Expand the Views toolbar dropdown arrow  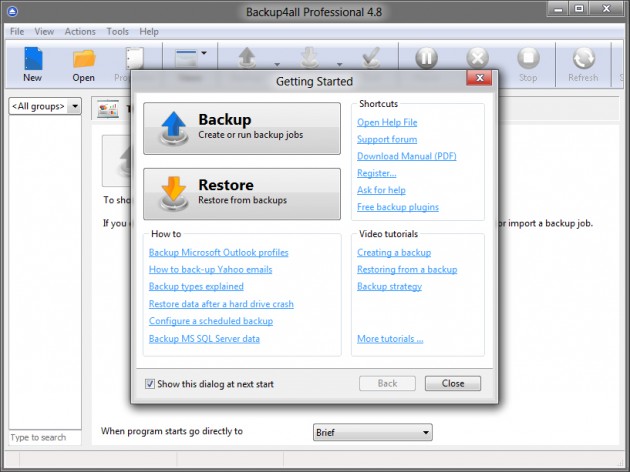pos(203,54)
